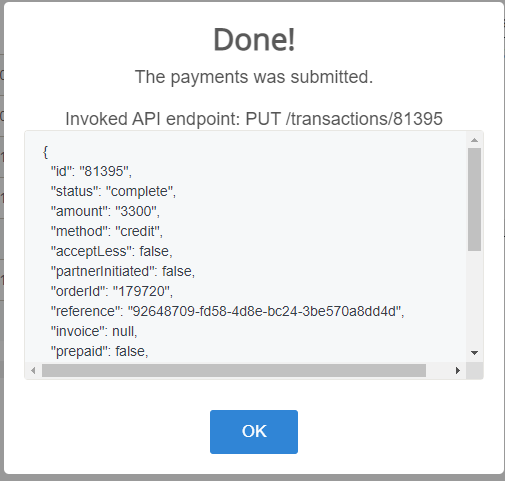
Task: Click the "acceptLess": false line
Action: tap(112, 251)
